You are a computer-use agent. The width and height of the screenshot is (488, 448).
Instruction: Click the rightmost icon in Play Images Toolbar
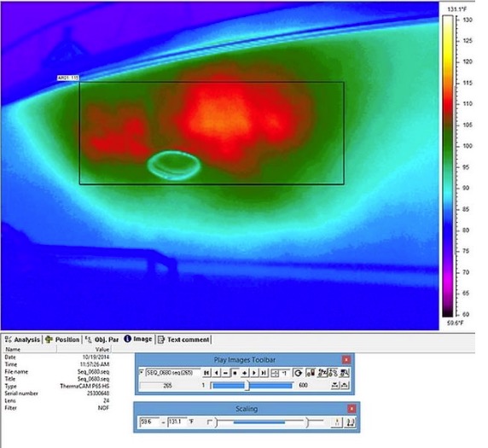coord(344,373)
